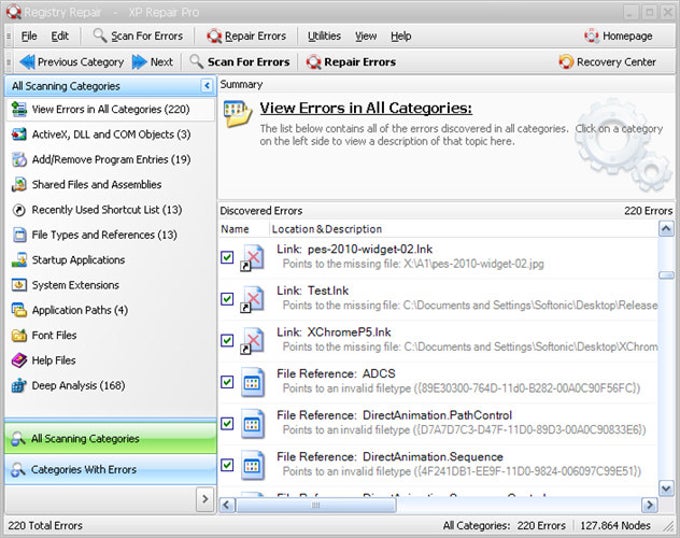Click the scroll down arrow of errors list
680x538 pixels.
666,489
